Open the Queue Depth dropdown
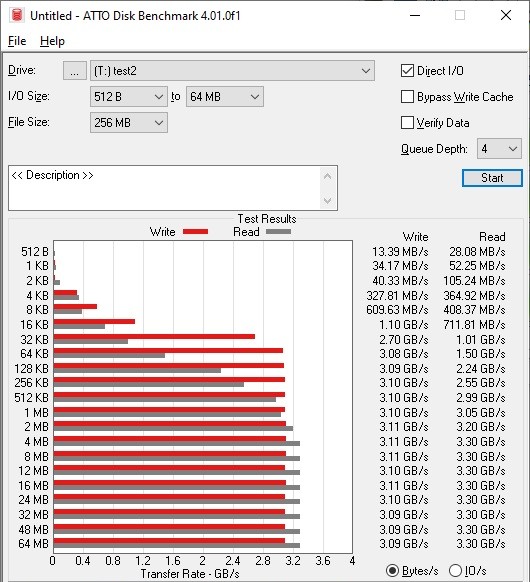 point(499,148)
